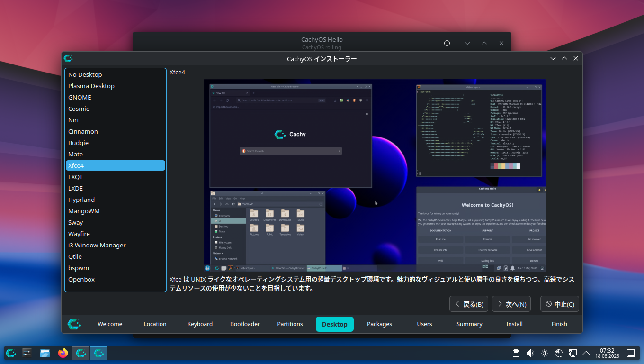The height and width of the screenshot is (364, 644).
Task: Choose bspwm from the list
Action: pyautogui.click(x=116, y=268)
